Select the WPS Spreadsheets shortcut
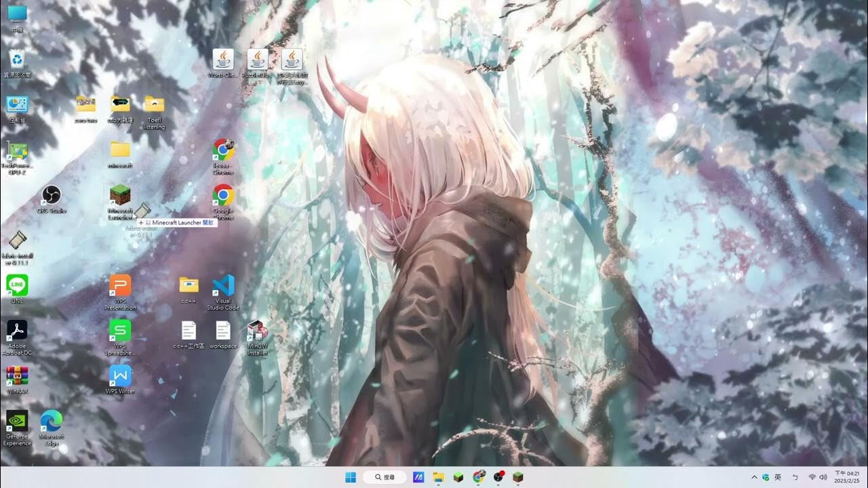Screen dimensions: 868x488 pyautogui.click(x=120, y=338)
